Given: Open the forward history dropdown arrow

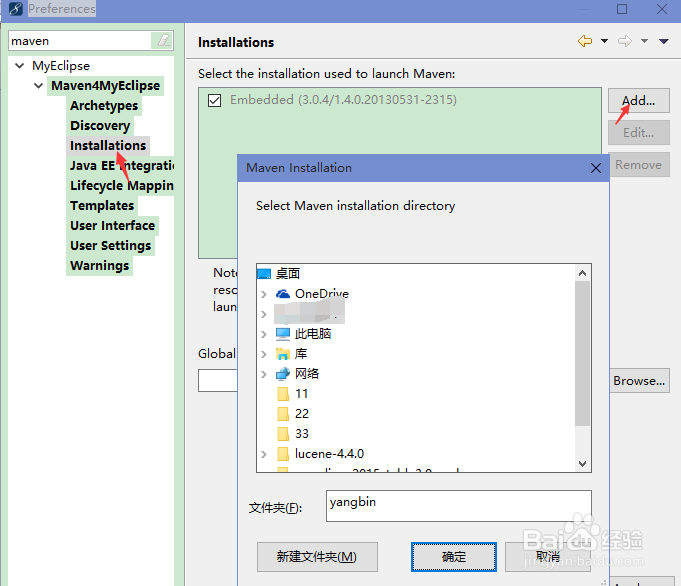Looking at the screenshot, I should 644,41.
